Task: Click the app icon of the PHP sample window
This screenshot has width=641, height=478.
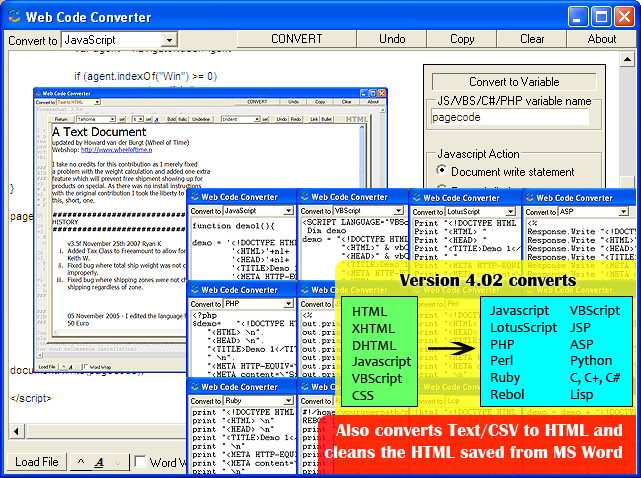Action: point(195,289)
